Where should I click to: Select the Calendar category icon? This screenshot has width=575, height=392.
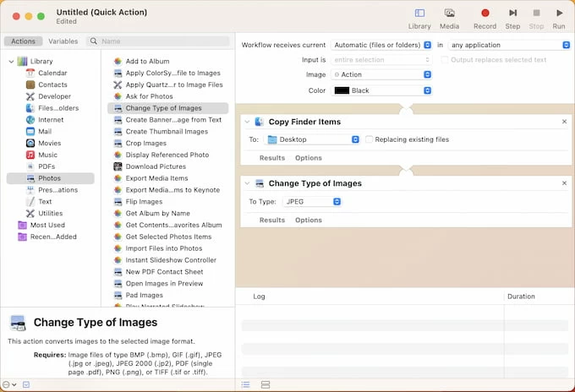pos(30,73)
